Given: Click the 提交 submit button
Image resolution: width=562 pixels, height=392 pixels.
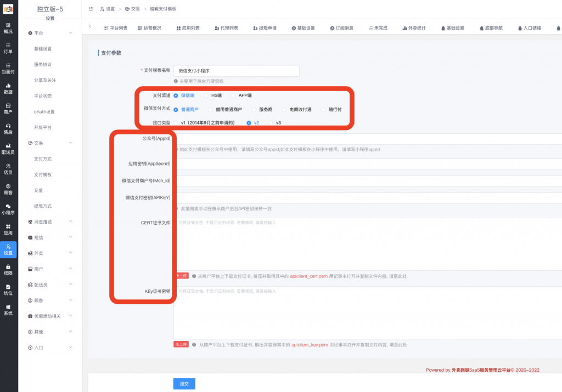Looking at the screenshot, I should point(184,384).
